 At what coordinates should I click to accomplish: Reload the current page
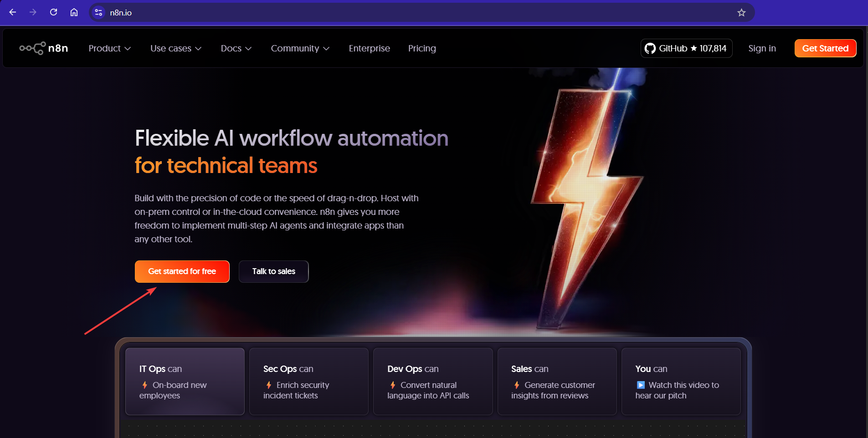54,12
